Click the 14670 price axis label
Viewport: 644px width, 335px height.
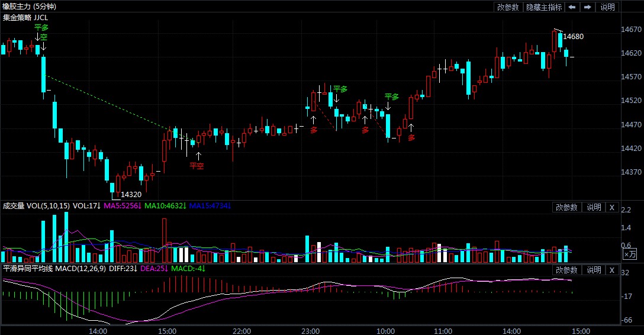pos(631,30)
